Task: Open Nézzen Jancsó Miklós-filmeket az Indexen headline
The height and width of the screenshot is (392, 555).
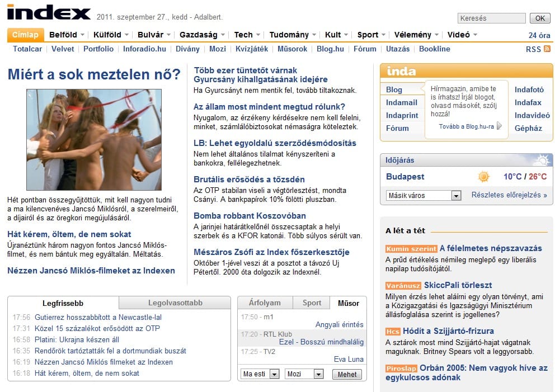Action: pos(91,271)
